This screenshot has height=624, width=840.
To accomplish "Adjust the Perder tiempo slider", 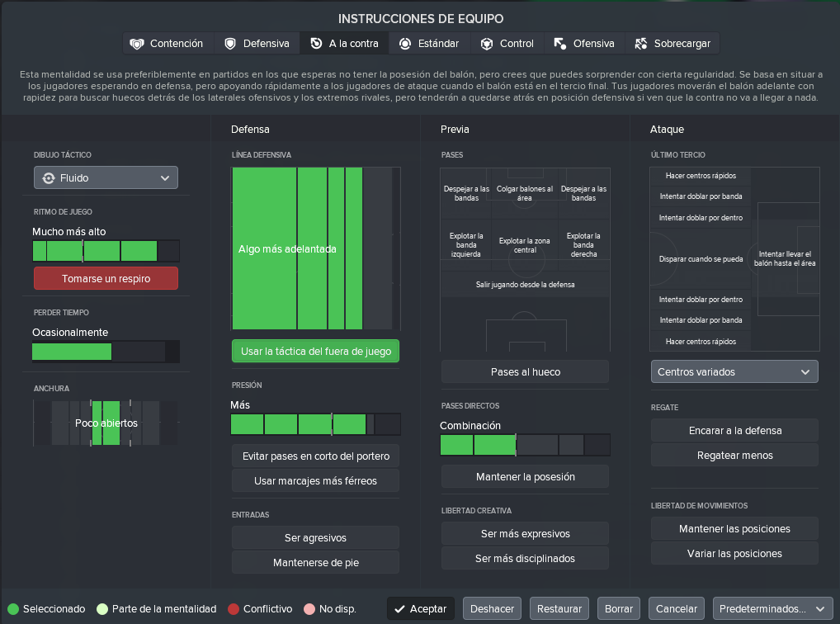I will [x=106, y=352].
